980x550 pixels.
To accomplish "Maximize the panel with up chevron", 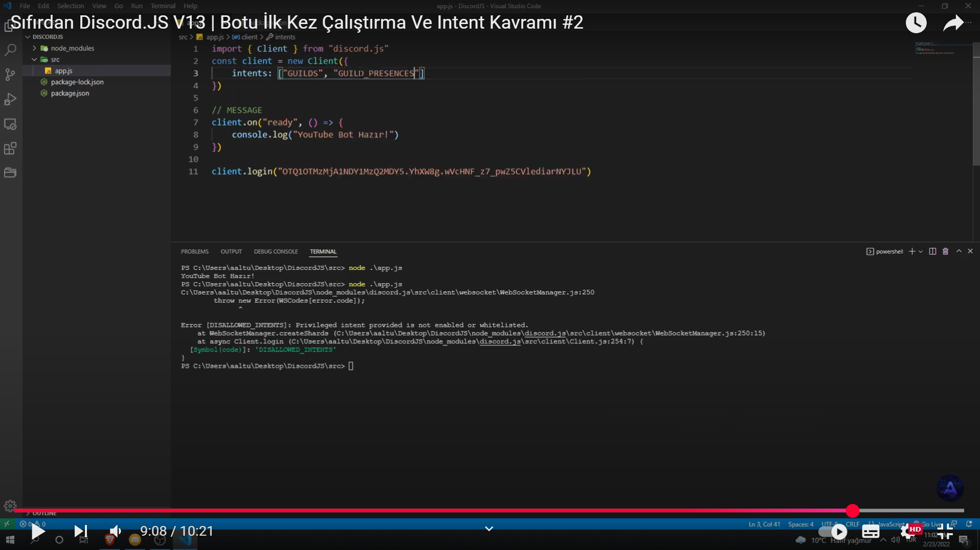I will [959, 251].
